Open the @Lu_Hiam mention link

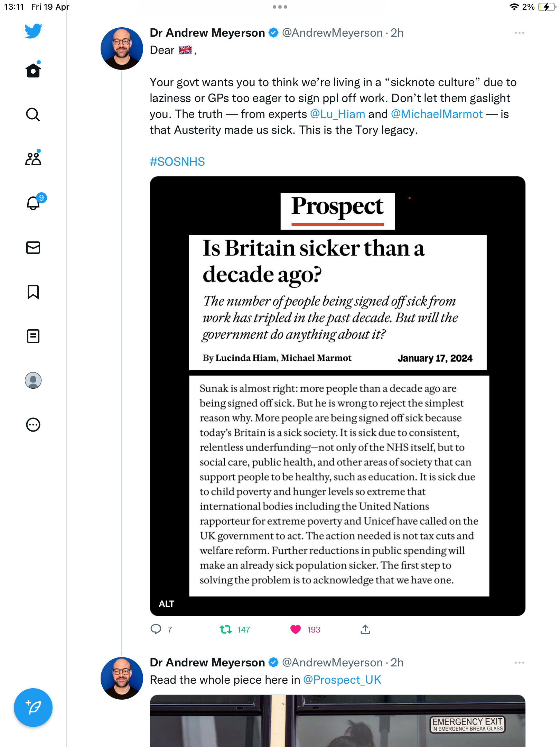pos(337,114)
